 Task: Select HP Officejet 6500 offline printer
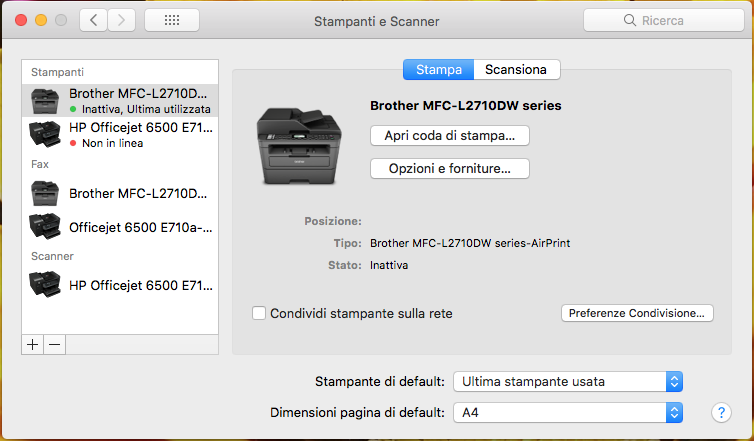click(x=120, y=134)
